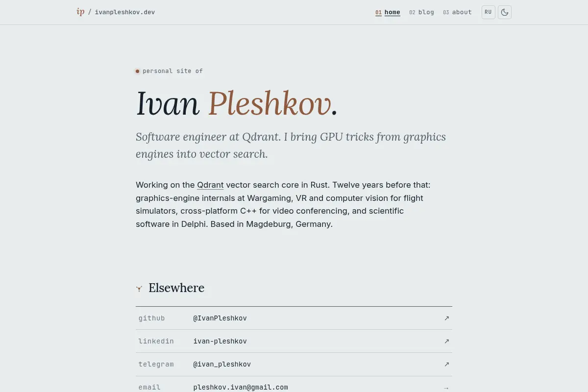Open the @IvanPleshkov github link
The width and height of the screenshot is (588, 392).
coord(220,318)
